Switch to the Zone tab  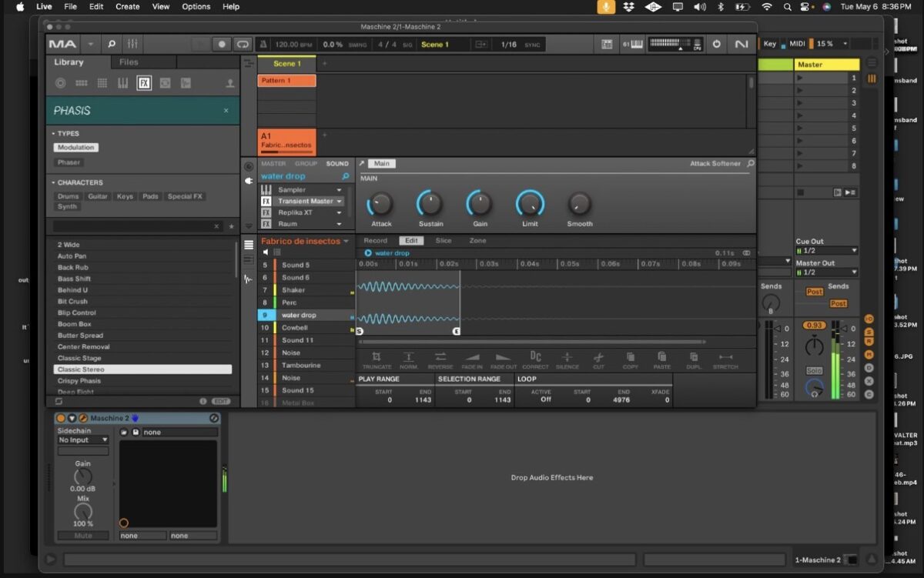pyautogui.click(x=477, y=241)
